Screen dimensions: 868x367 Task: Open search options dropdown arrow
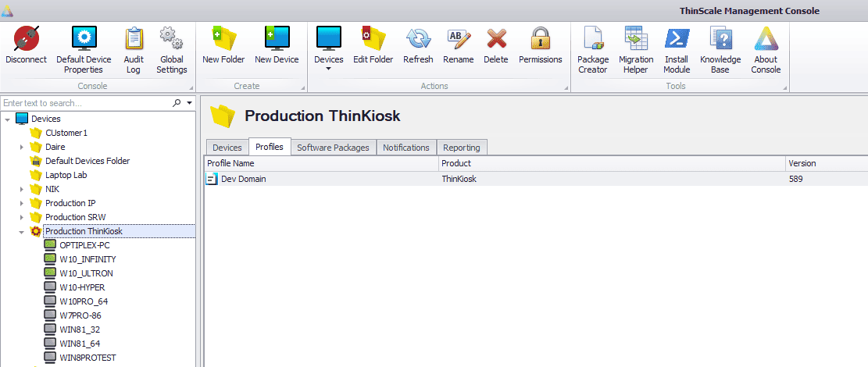click(189, 103)
